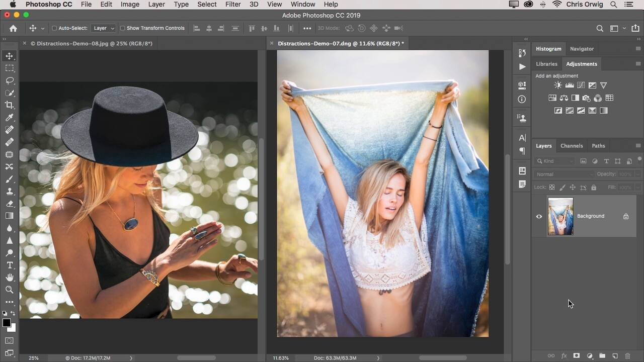644x362 pixels.
Task: Toggle Lock all padlock button
Action: tap(594, 188)
